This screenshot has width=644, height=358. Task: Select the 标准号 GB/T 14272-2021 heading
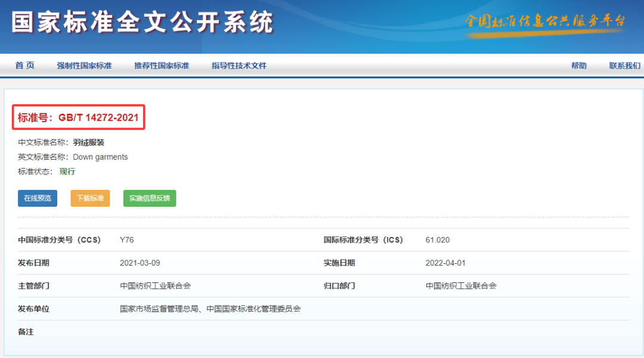[78, 118]
